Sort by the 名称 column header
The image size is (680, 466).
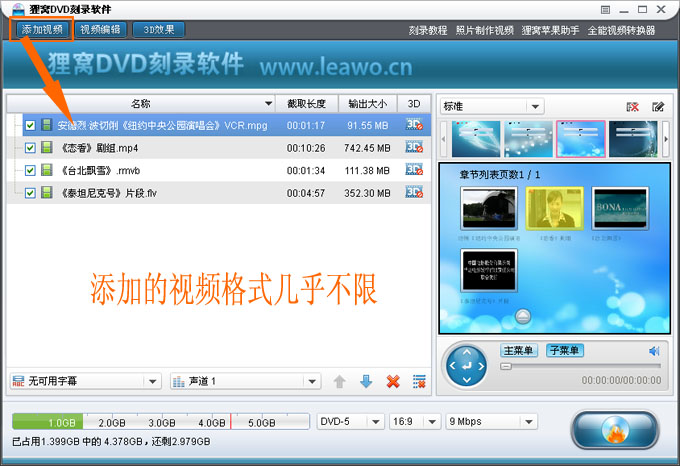click(141, 104)
